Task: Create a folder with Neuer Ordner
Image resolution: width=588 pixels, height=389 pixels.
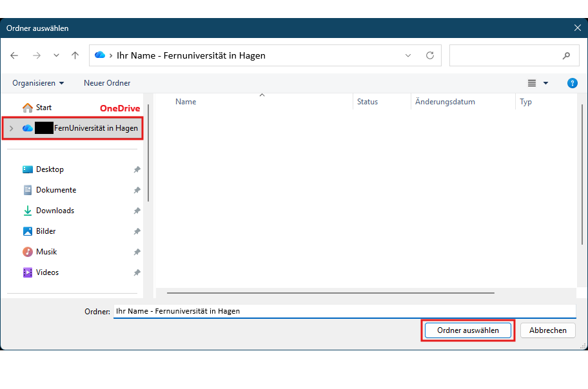Action: point(107,83)
